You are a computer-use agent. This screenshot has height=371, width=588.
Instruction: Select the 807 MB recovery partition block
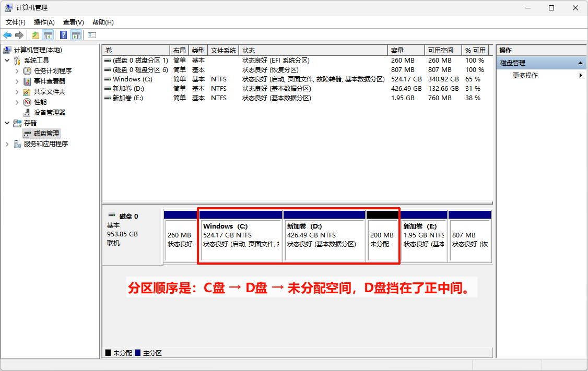click(x=470, y=236)
